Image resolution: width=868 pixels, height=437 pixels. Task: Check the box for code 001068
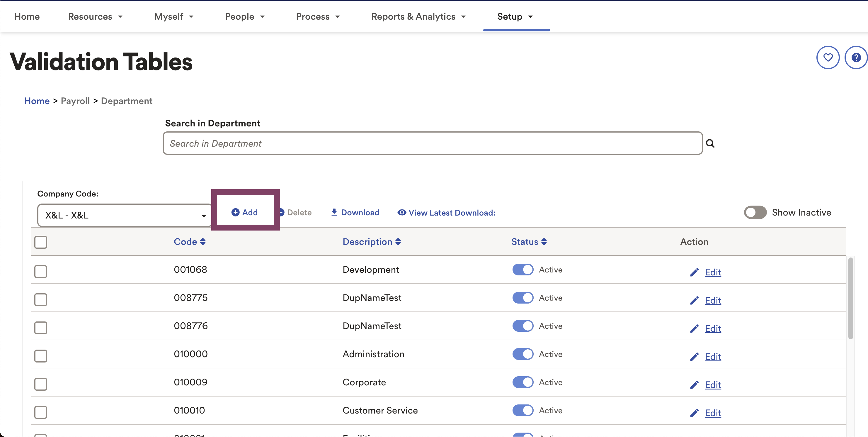tap(41, 272)
